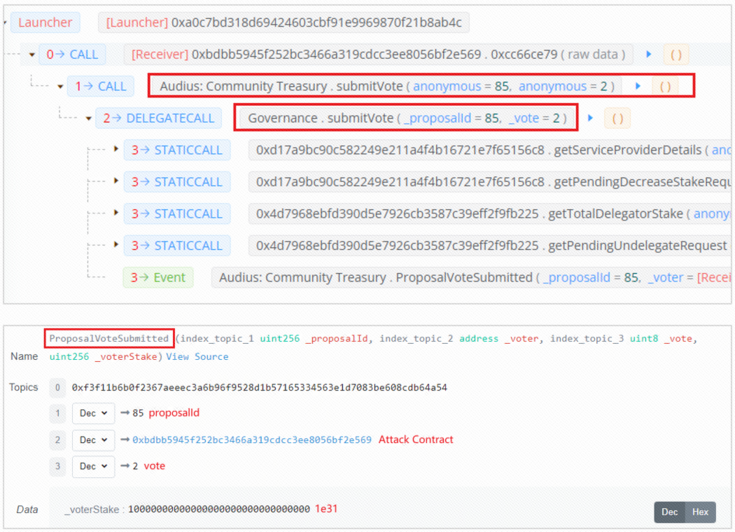Expand the getPendingUndelegateRequest STATICCALL row
The height and width of the screenshot is (532, 735).
(x=116, y=245)
